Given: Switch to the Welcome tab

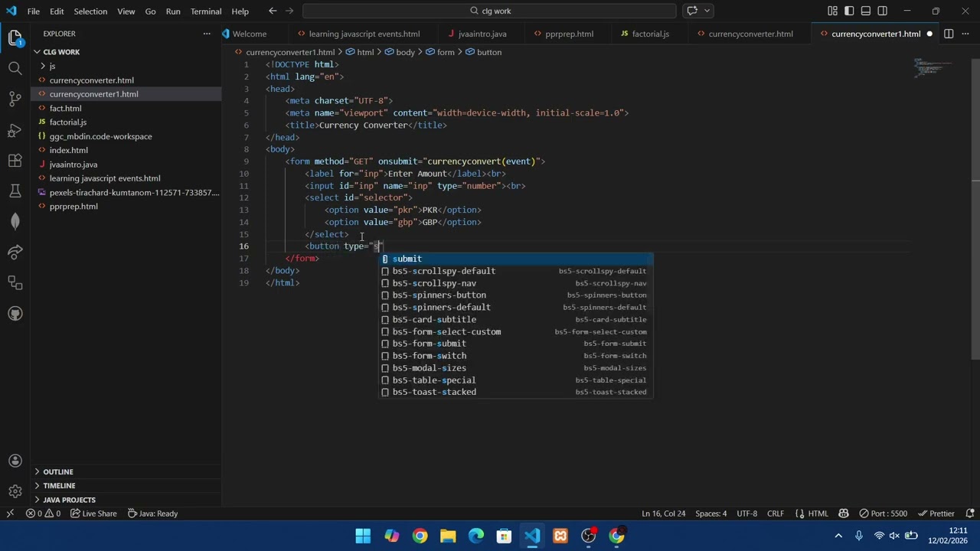Looking at the screenshot, I should pyautogui.click(x=250, y=34).
